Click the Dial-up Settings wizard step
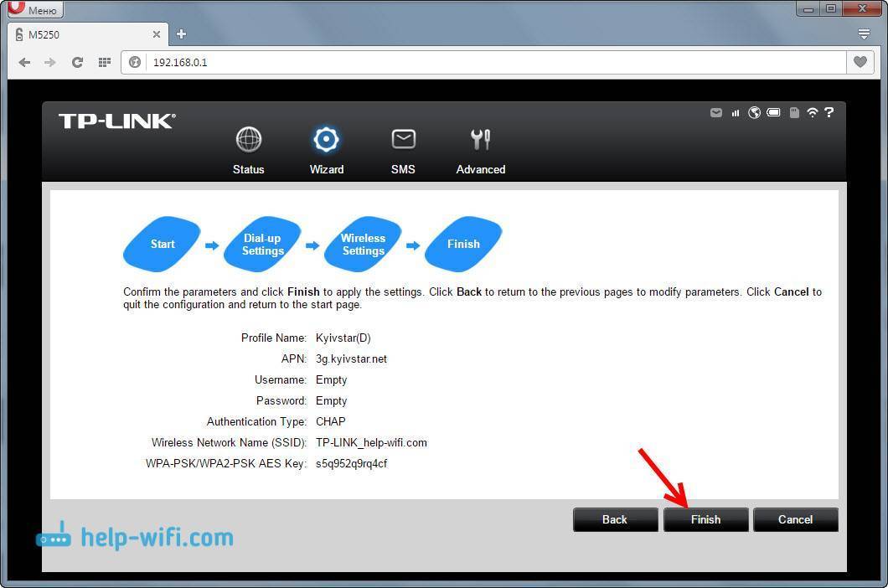 [x=262, y=244]
